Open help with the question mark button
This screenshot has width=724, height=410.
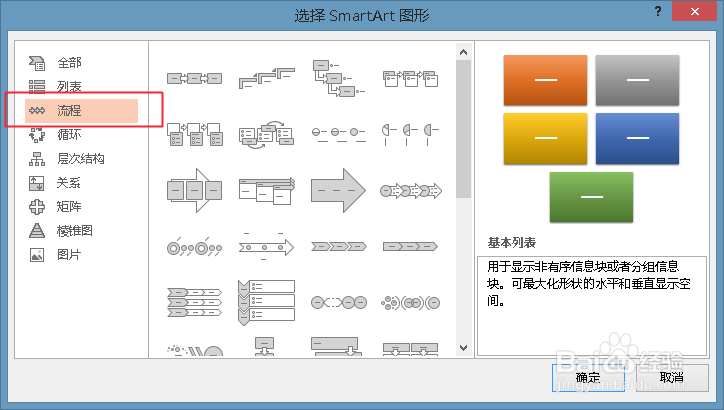(658, 11)
